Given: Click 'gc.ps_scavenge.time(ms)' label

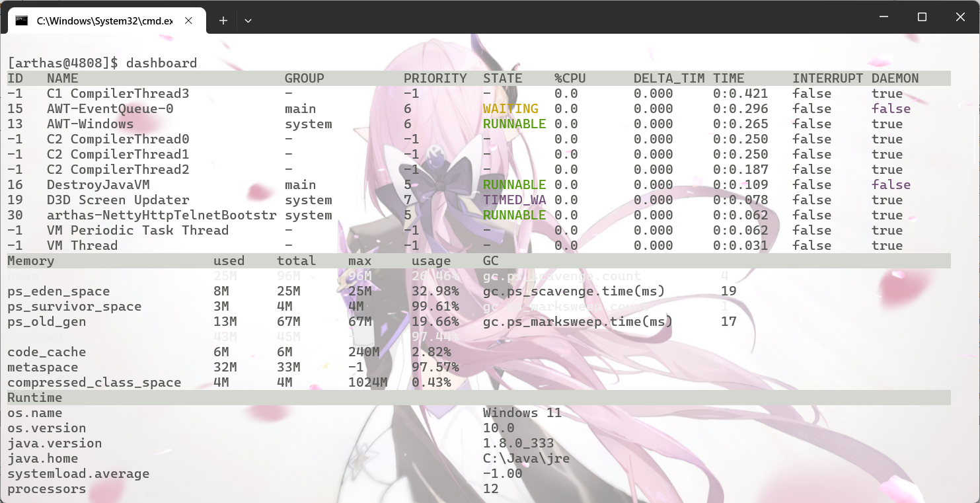Looking at the screenshot, I should coord(574,291).
